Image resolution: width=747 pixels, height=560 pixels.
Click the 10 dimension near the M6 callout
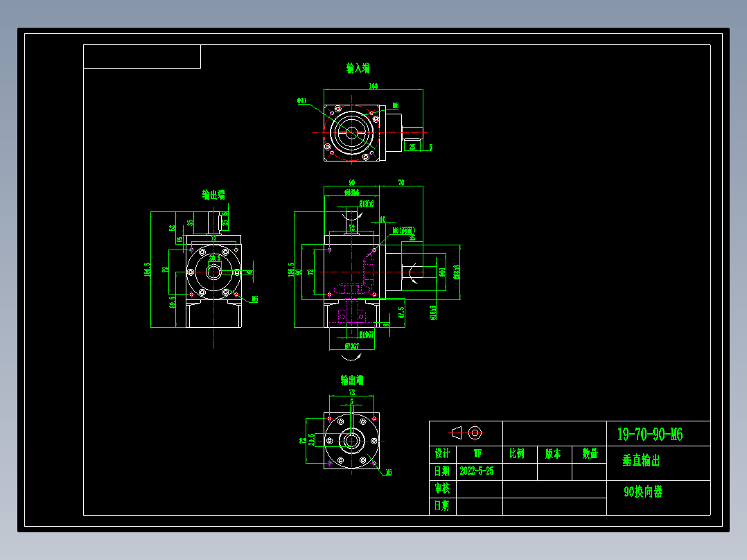(x=383, y=220)
